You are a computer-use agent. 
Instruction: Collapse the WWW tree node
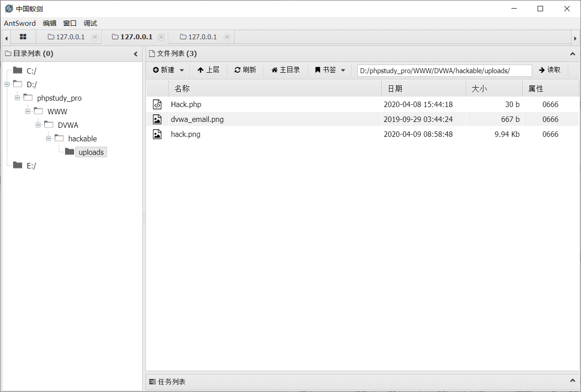(28, 111)
